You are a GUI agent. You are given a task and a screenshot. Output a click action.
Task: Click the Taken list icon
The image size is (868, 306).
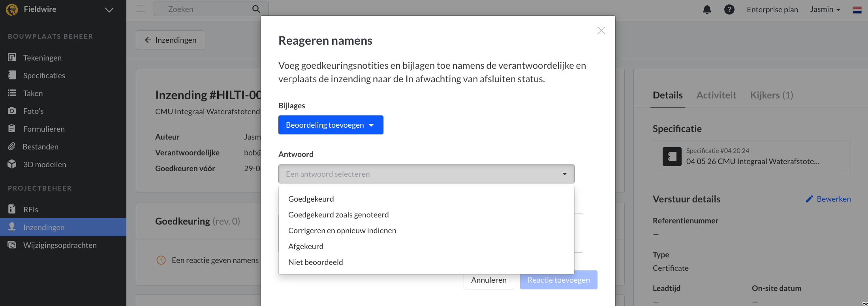click(x=12, y=93)
